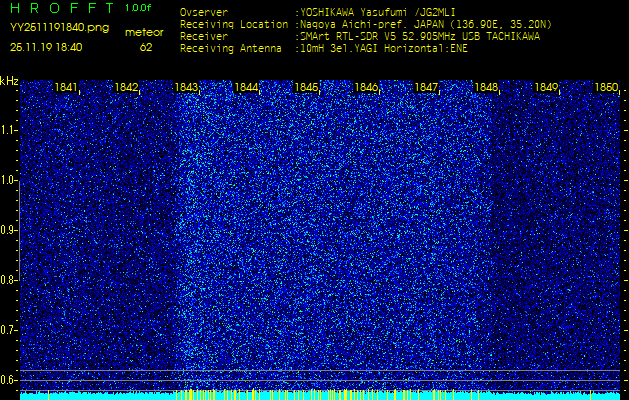This screenshot has height=400, width=629.
Task: Click the 1842 time marker
Action: pos(126,87)
